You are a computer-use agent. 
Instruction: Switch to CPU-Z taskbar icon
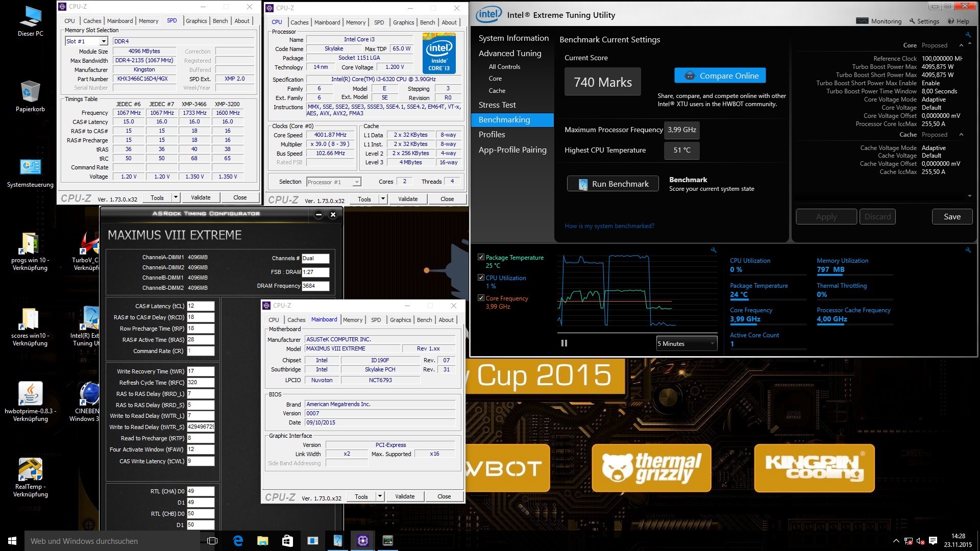point(363,541)
